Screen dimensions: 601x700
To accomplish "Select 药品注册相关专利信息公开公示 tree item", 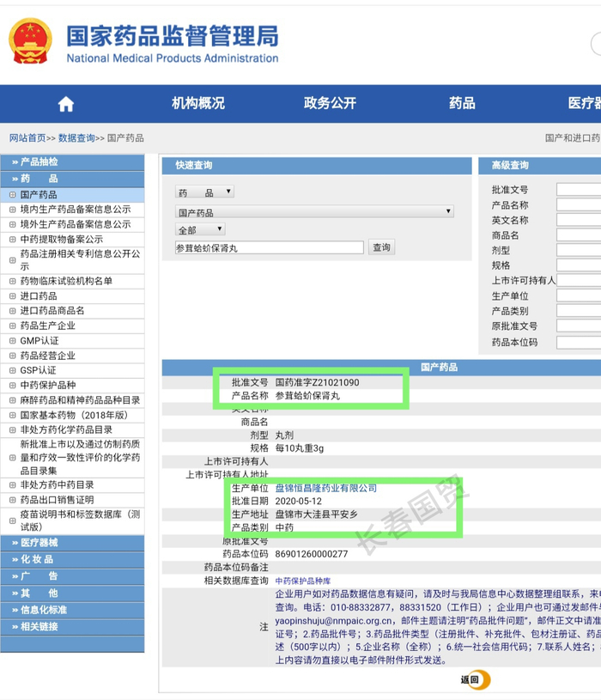I will (x=81, y=260).
